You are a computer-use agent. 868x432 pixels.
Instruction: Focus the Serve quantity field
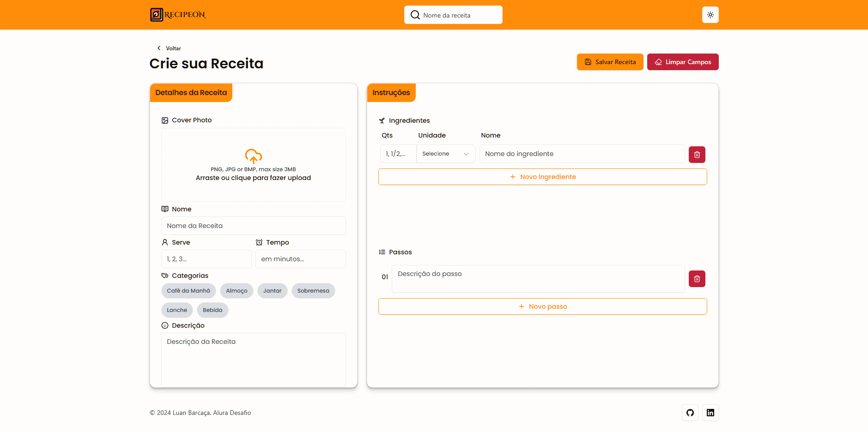coord(206,259)
